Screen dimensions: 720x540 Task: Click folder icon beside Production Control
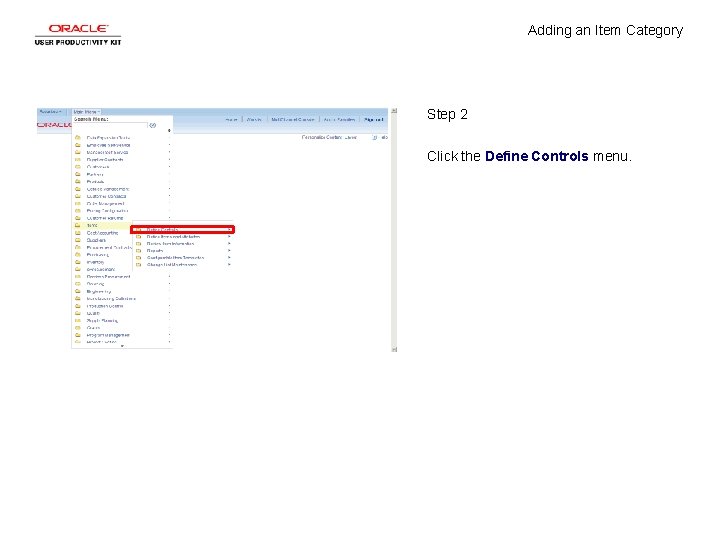point(78,306)
